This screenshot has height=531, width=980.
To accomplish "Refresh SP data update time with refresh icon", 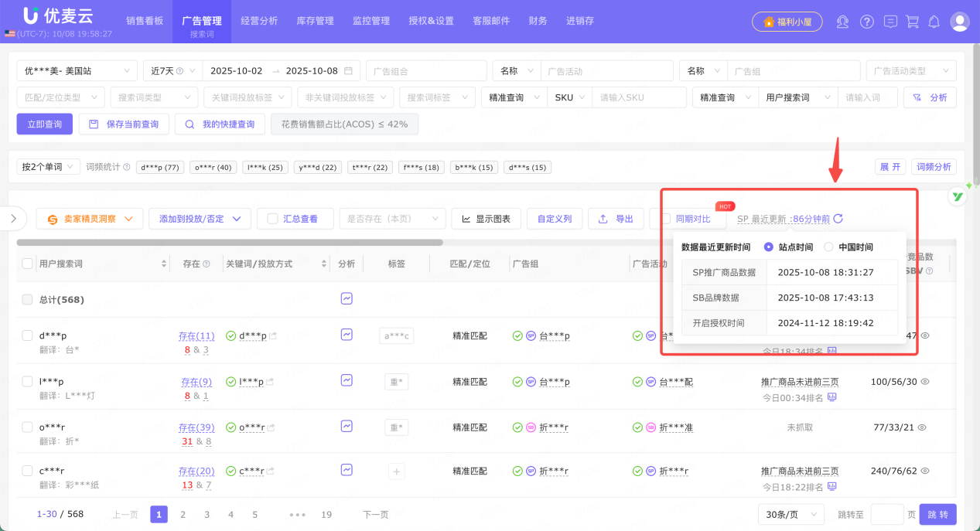I will pyautogui.click(x=839, y=218).
